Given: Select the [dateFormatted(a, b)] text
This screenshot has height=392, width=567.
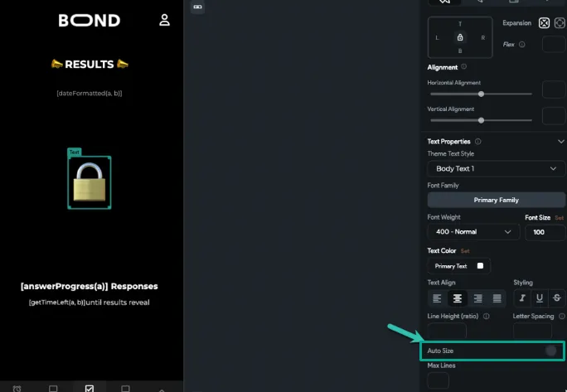Looking at the screenshot, I should coord(90,94).
